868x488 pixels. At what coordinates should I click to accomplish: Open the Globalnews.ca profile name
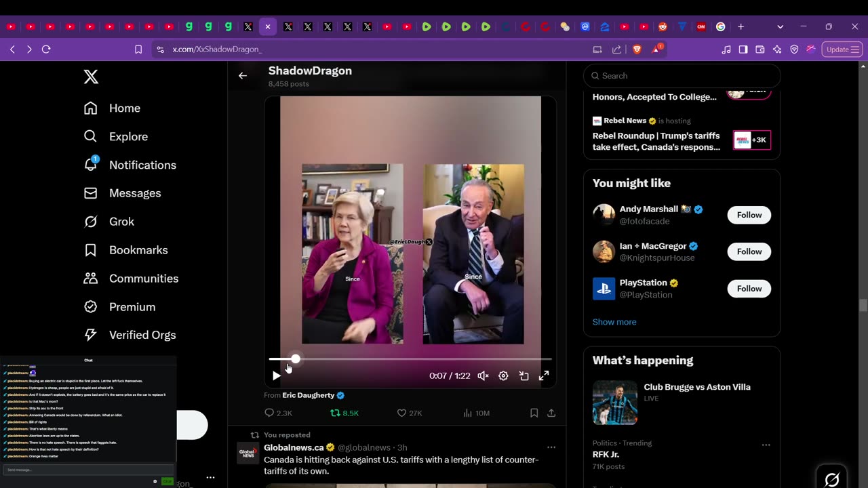click(294, 447)
